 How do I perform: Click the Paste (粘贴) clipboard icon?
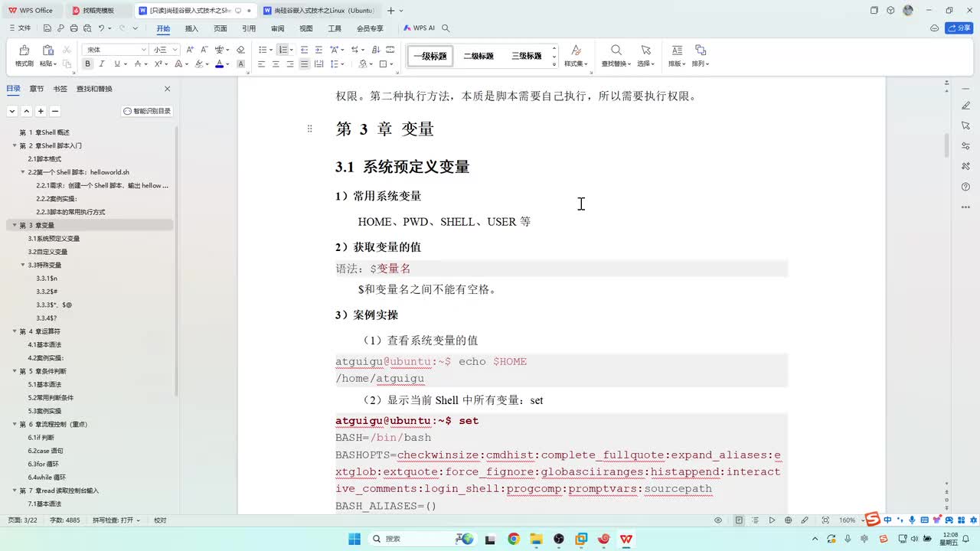[47, 51]
